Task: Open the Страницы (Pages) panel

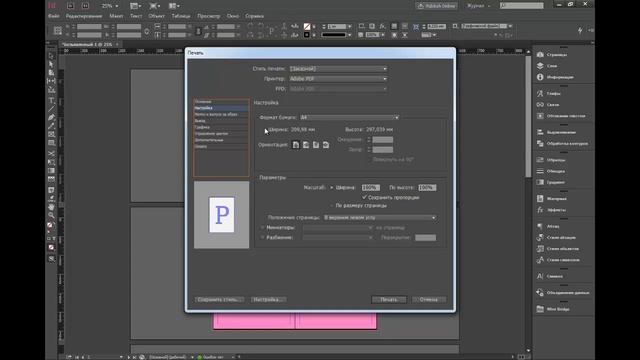Action: pos(552,55)
